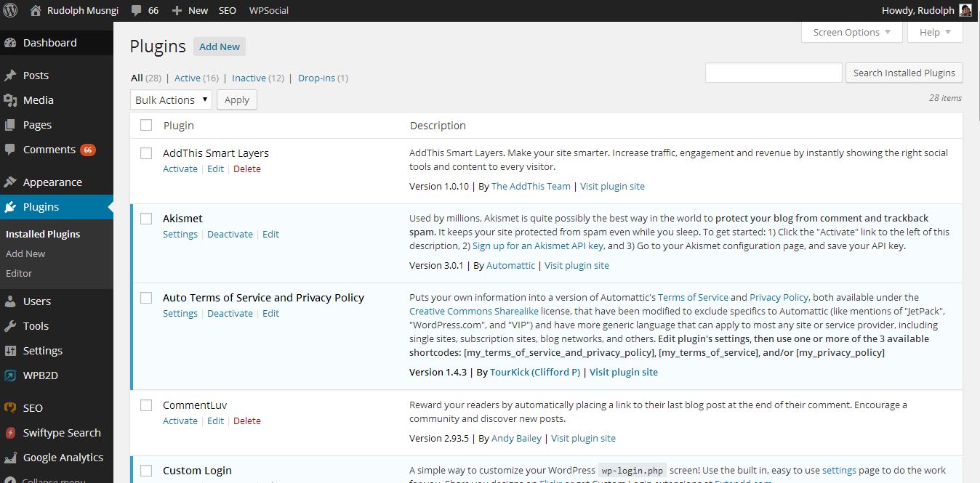Delete the AddThis Smart Layers plugin
980x483 pixels.
pos(247,169)
